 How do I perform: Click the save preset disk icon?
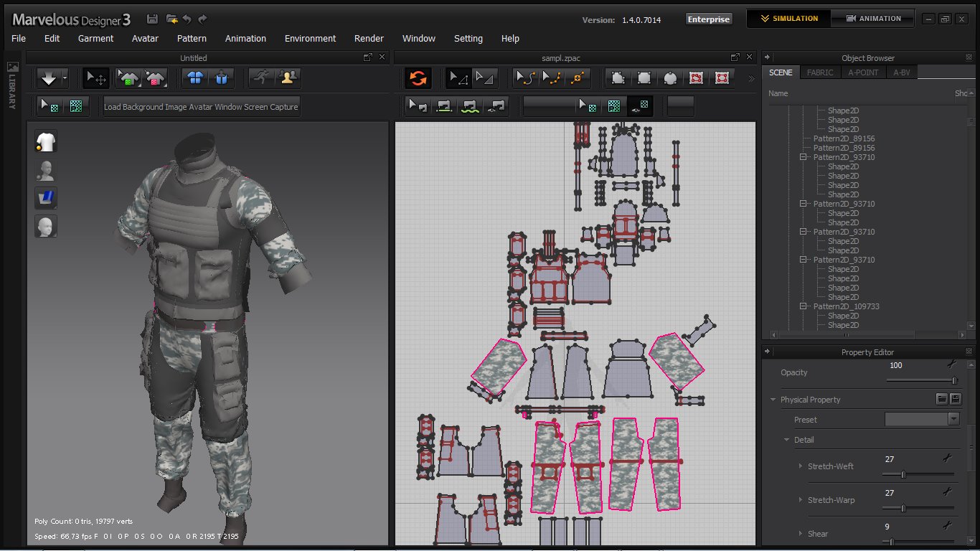(955, 399)
